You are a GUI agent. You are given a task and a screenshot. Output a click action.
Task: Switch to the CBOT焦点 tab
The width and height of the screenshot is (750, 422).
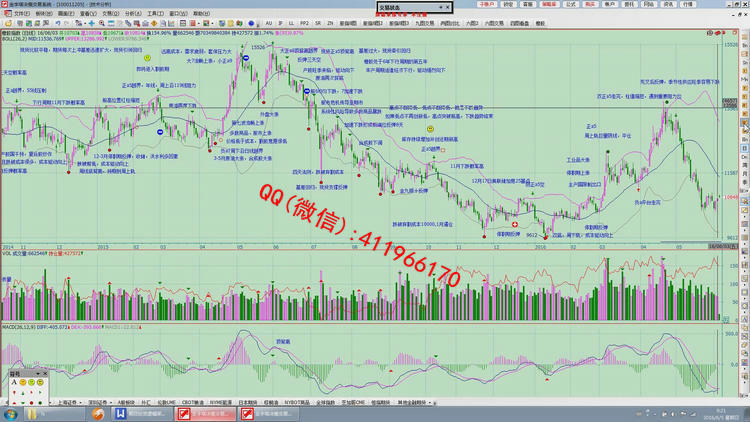[193, 403]
